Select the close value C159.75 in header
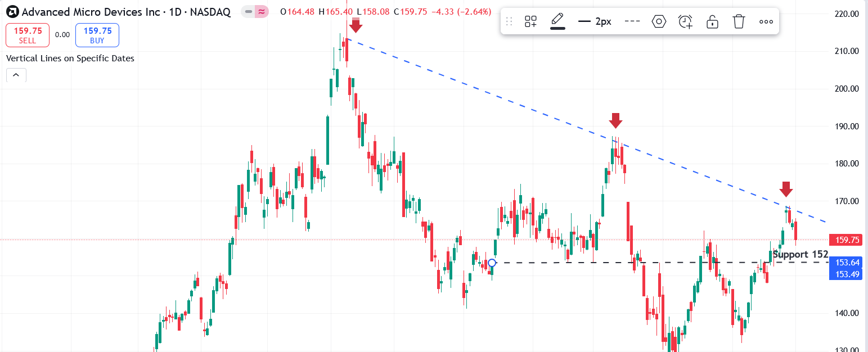Image resolution: width=868 pixels, height=352 pixels. tap(411, 11)
